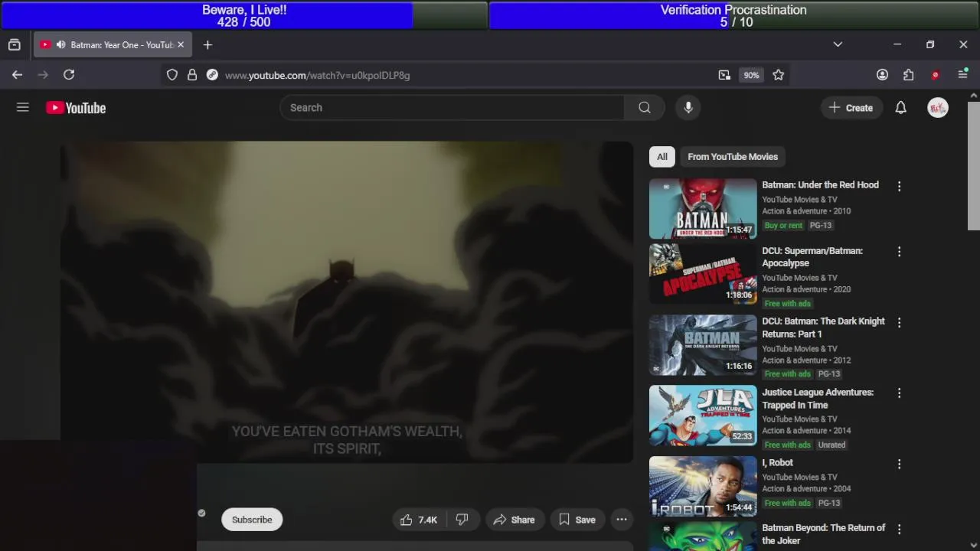
Task: Click in the YouTube search field
Action: pos(452,108)
